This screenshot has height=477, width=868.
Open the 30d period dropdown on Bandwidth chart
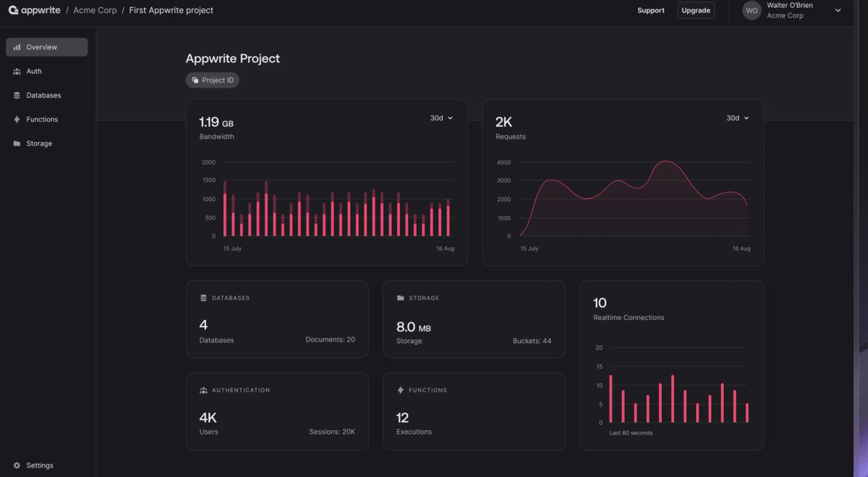[442, 117]
